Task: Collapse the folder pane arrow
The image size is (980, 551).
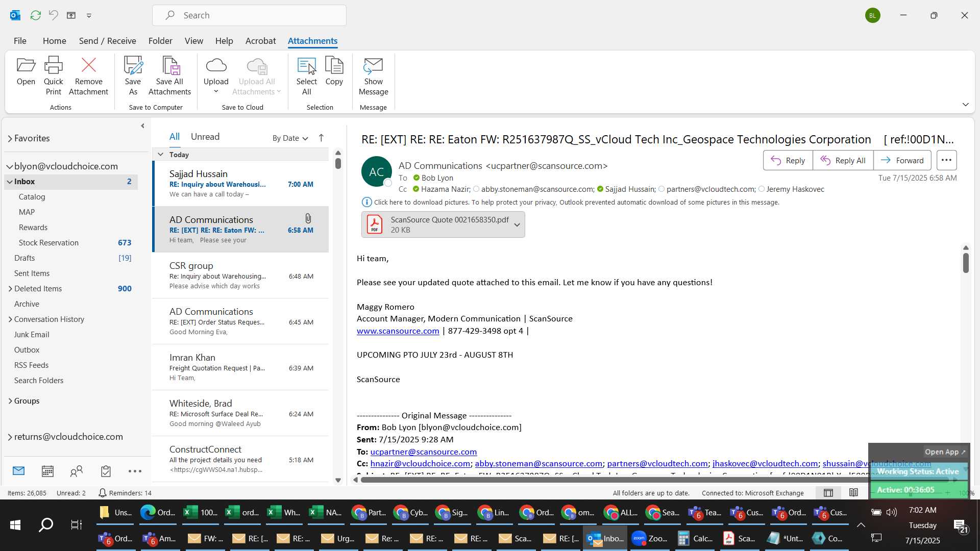Action: point(142,126)
